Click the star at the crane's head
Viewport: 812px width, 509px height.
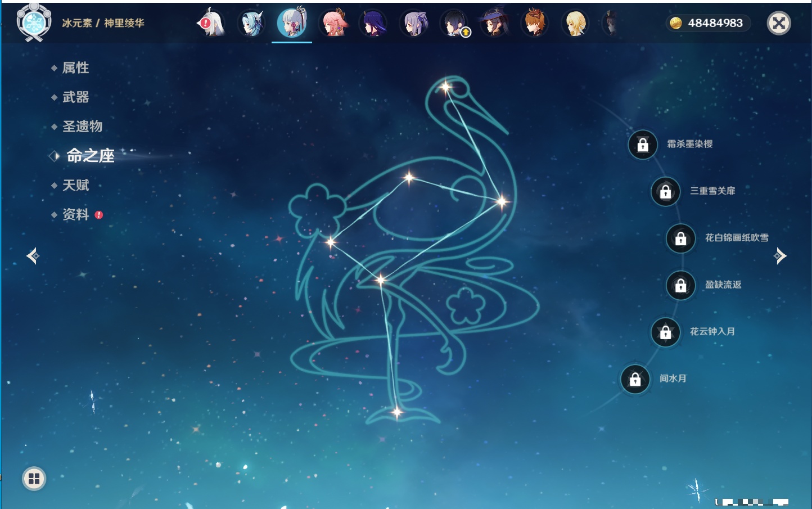pos(445,87)
